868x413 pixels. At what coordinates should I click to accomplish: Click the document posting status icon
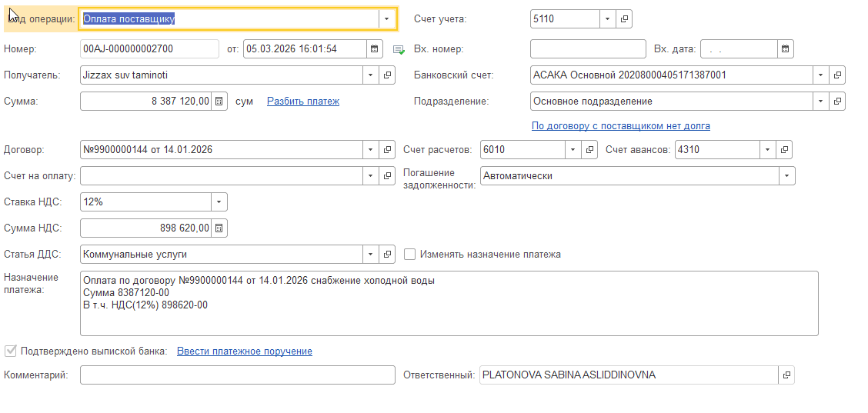coord(398,50)
